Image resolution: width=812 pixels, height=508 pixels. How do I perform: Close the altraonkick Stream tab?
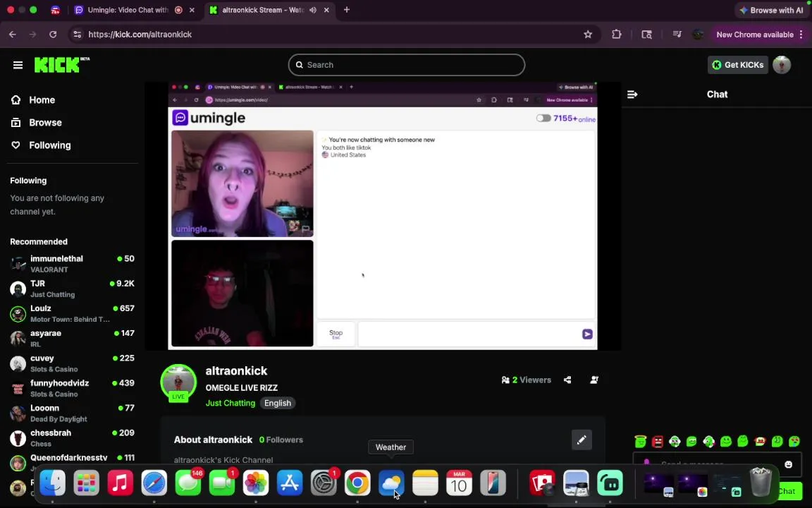(x=326, y=10)
